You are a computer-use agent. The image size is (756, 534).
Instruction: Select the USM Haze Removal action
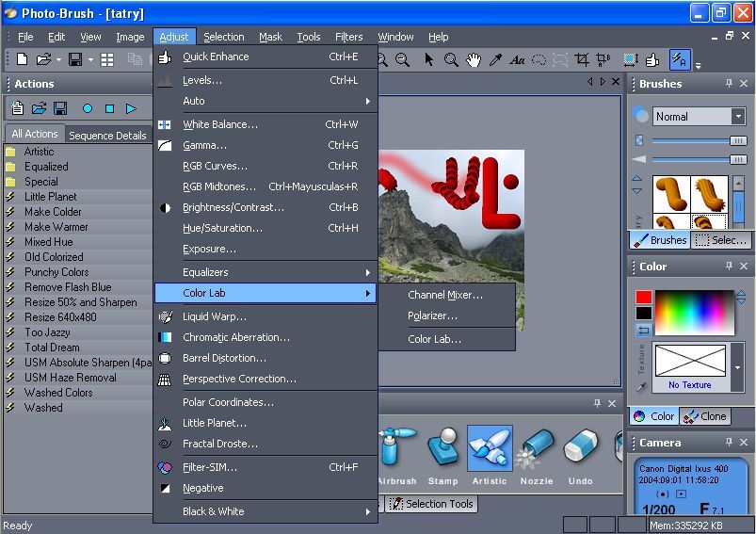pyautogui.click(x=71, y=378)
